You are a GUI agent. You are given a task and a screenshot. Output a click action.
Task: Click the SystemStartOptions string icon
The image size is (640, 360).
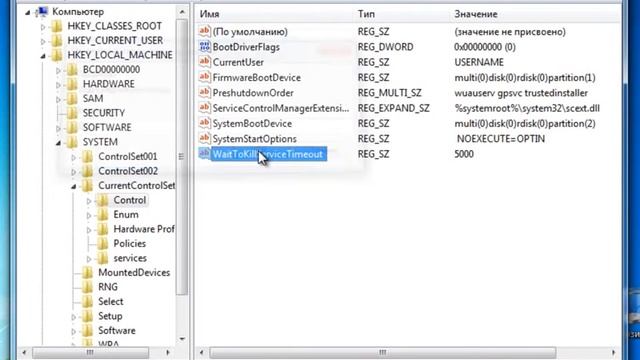point(204,138)
